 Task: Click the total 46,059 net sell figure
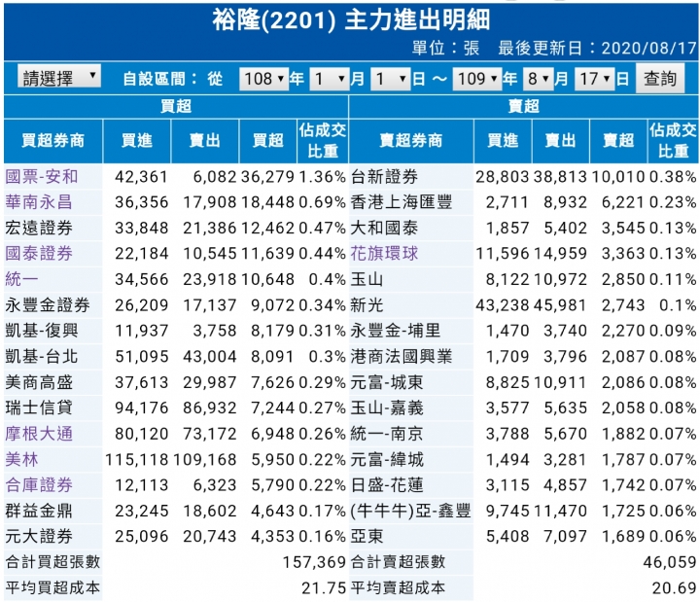(x=670, y=562)
